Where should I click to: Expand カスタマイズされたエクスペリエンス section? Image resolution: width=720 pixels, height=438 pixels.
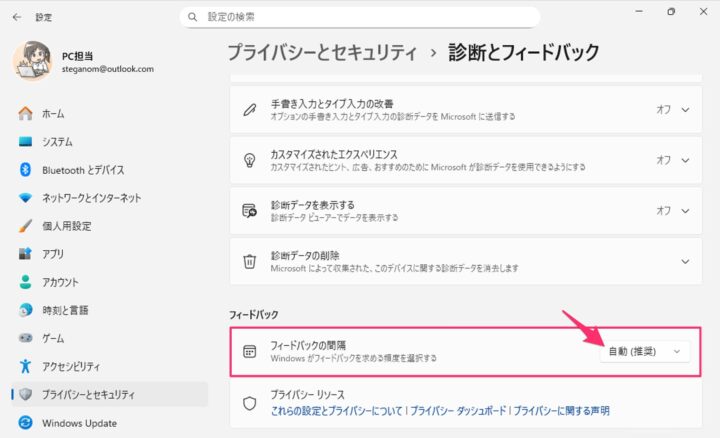tap(685, 160)
